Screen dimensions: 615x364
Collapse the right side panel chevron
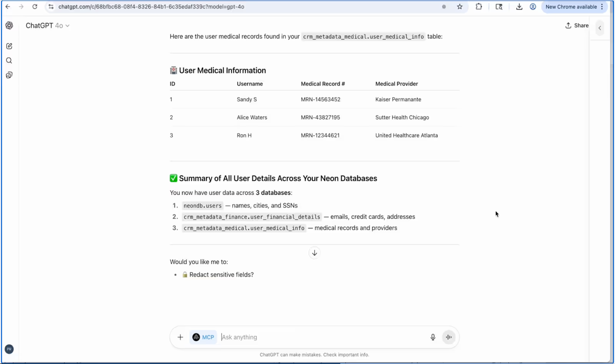click(x=600, y=28)
